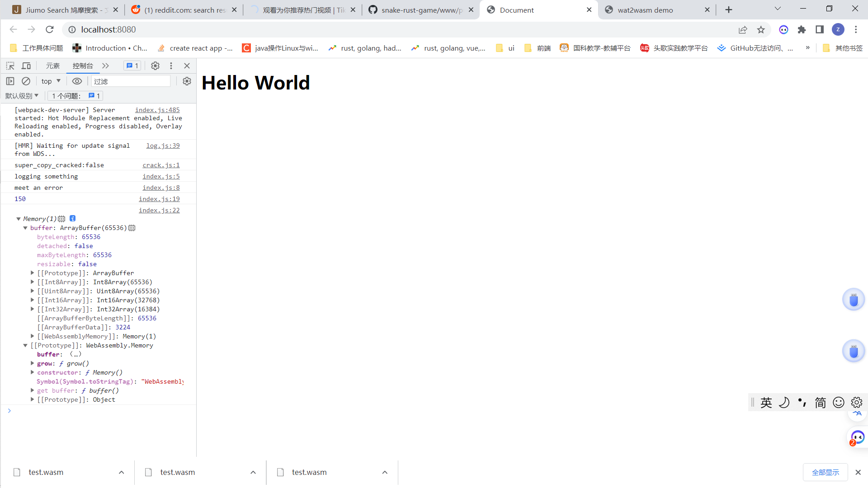Viewport: 868px width, 488px height.
Task: Clear the console with the ban icon
Action: point(26,81)
